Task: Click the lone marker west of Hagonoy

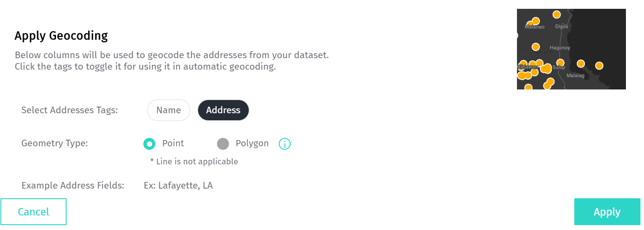Action: tap(535, 47)
